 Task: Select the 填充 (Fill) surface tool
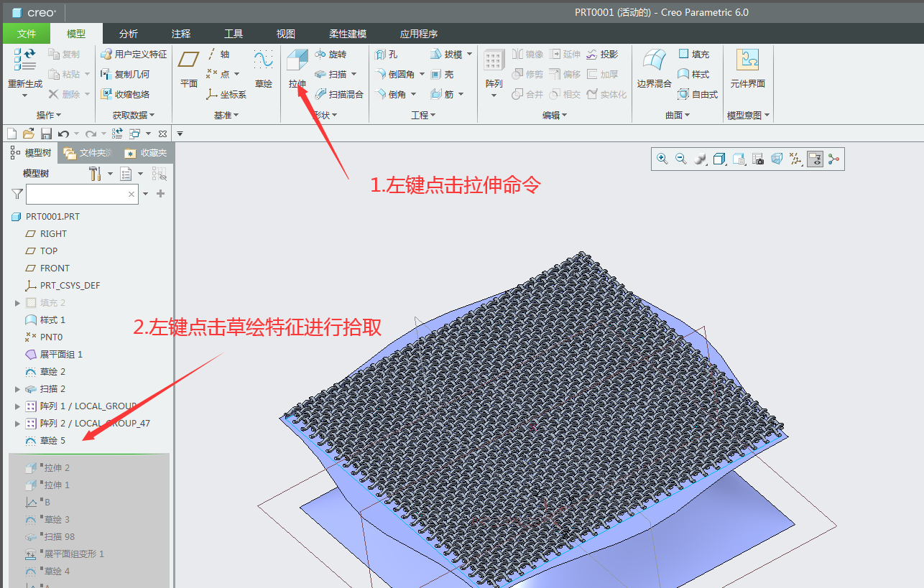click(x=693, y=55)
